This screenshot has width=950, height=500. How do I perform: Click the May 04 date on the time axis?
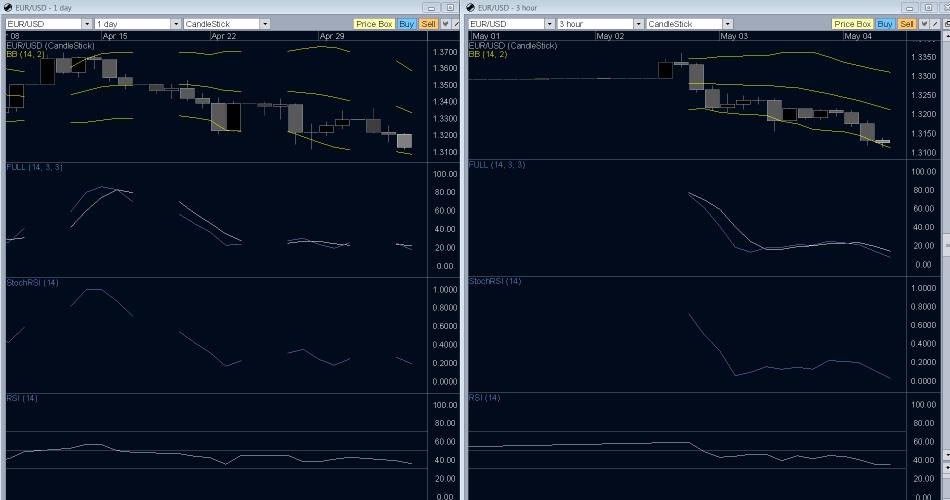tap(858, 36)
